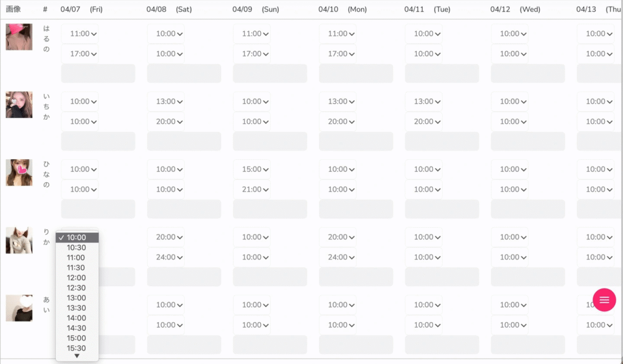The image size is (623, 364).
Task: Open いちか's 04/11 end time 20:00 dropdown
Action: (x=423, y=122)
